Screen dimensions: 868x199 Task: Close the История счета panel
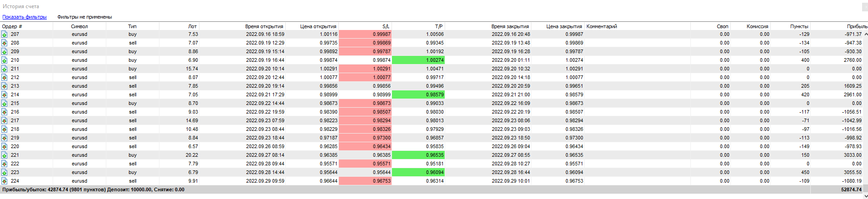(x=865, y=7)
